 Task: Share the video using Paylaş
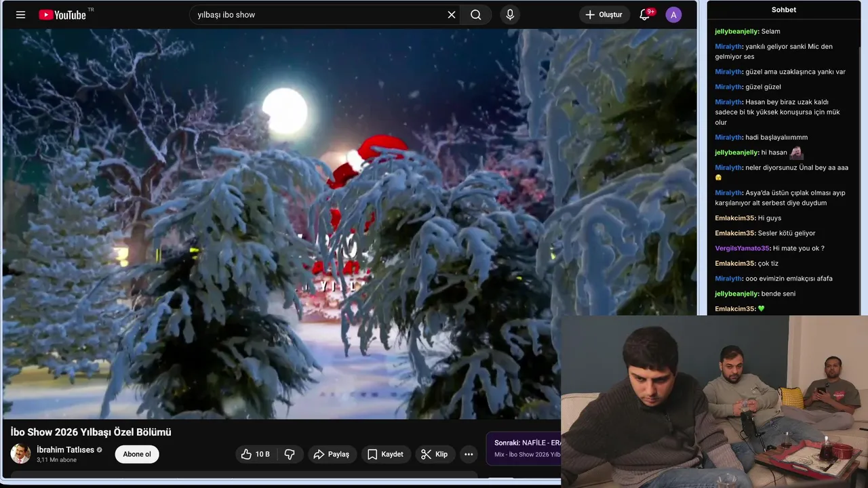332,454
